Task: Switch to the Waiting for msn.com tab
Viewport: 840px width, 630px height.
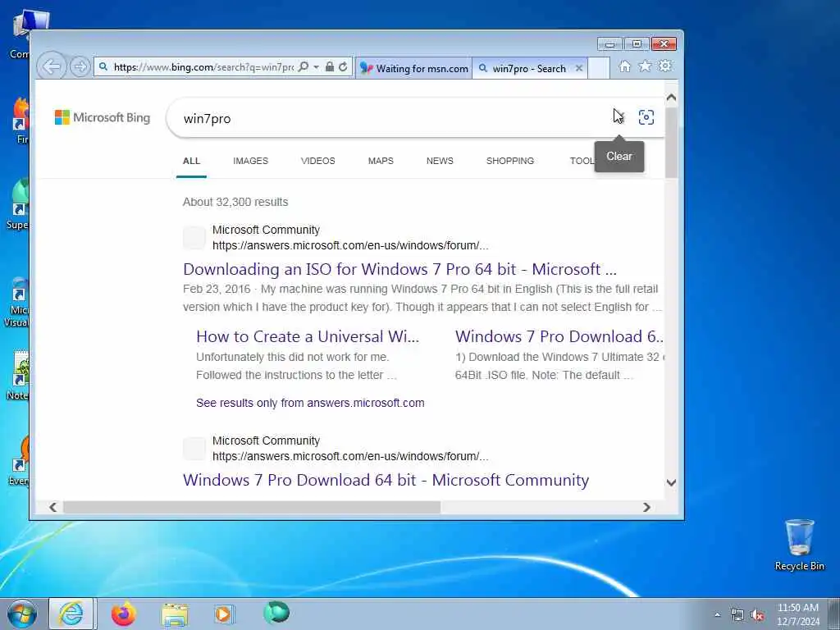Action: click(413, 69)
